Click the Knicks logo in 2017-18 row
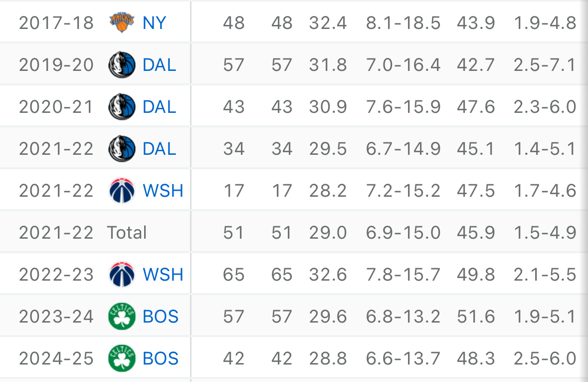The image size is (588, 382). (122, 23)
